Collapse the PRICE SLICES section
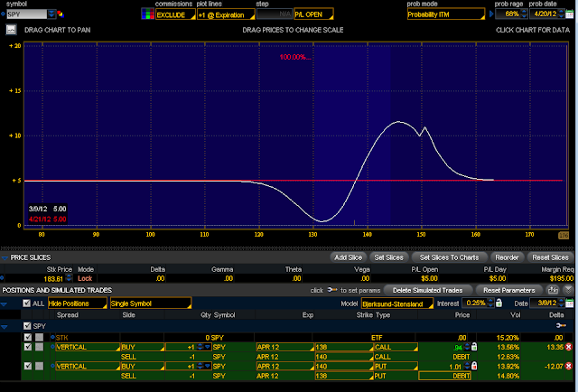Image resolution: width=578 pixels, height=392 pixels. click(5, 257)
